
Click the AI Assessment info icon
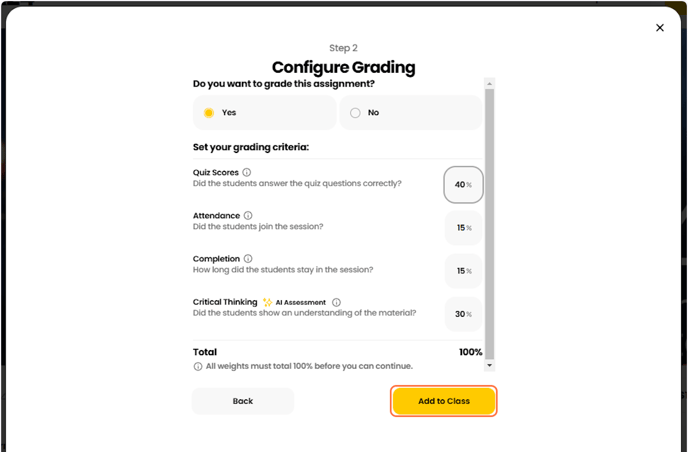tap(336, 302)
